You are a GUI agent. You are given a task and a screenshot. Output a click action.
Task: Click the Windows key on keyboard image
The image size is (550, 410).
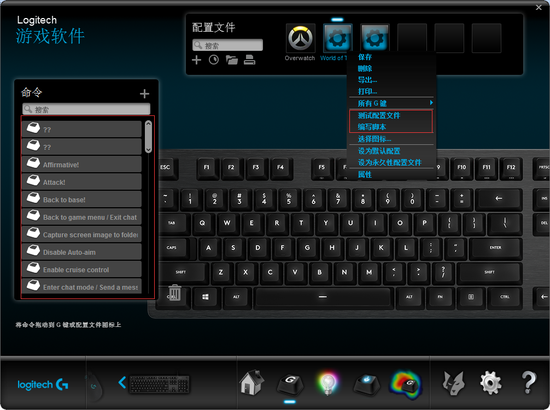[206, 298]
